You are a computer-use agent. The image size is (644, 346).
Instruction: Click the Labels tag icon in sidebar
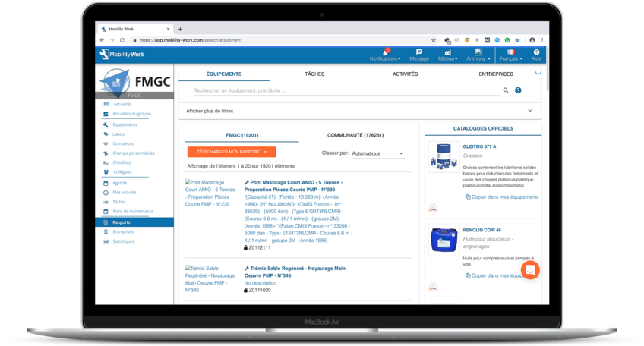click(x=106, y=134)
